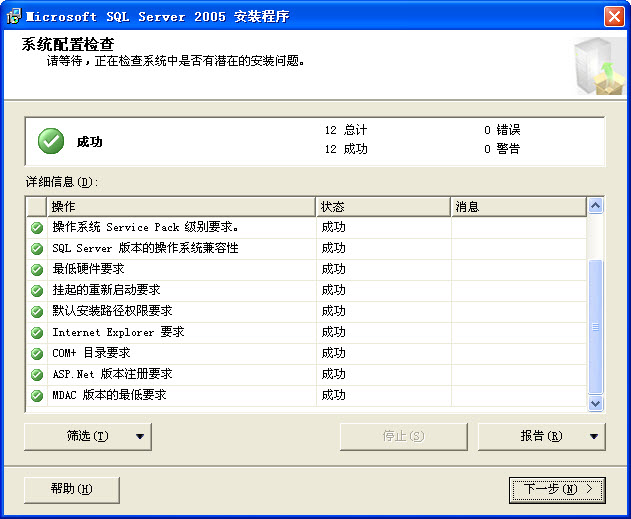631x519 pixels.
Task: Click green check icon for MDAC 版本的最低要求
Action: (37, 395)
